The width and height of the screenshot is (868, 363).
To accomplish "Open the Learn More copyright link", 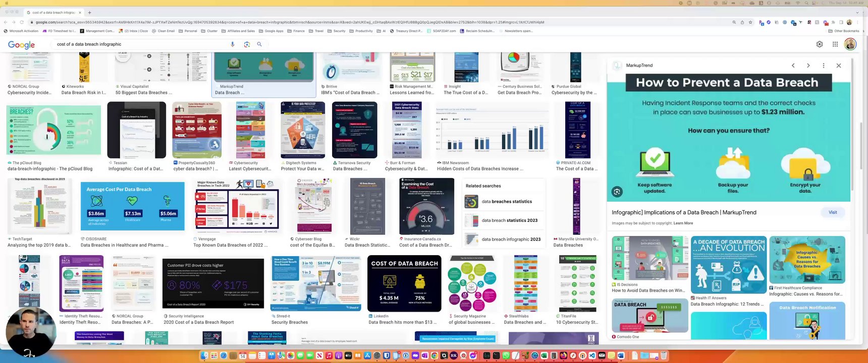I will point(683,223).
